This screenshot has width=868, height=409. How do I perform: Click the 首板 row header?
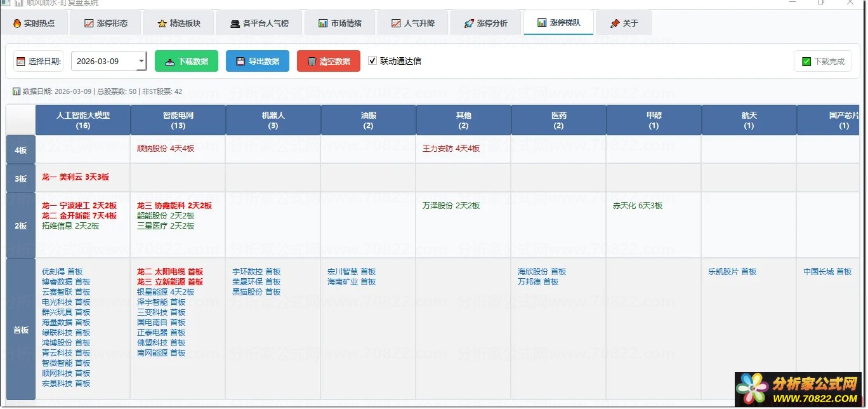click(x=21, y=330)
